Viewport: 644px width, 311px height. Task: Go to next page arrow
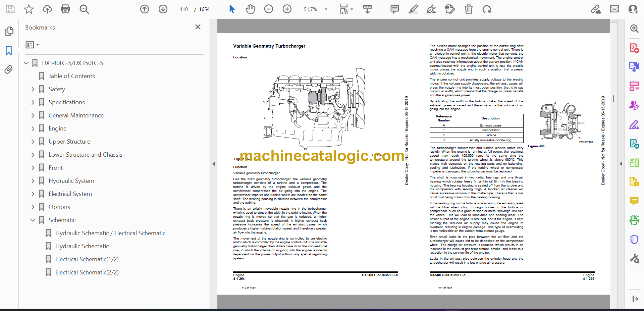coord(163,9)
